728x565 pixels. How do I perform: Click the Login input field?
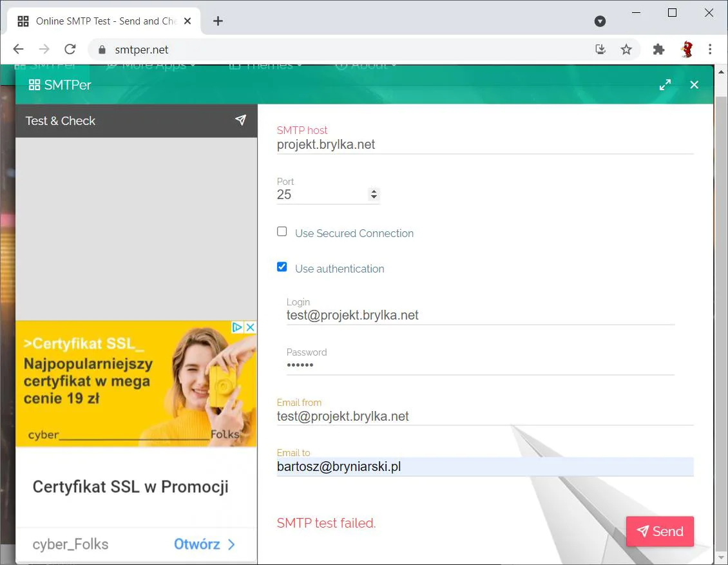pyautogui.click(x=480, y=316)
